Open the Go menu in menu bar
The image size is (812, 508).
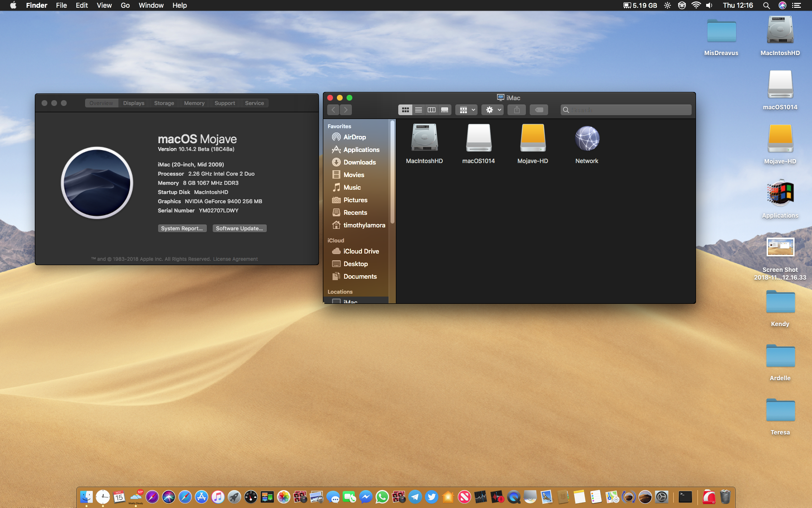coord(125,5)
